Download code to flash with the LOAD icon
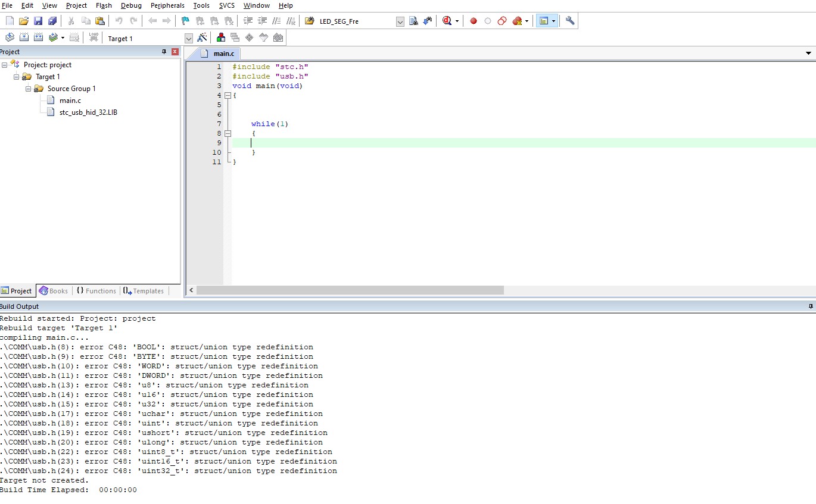Viewport: 816px width, 504px height. click(x=94, y=37)
